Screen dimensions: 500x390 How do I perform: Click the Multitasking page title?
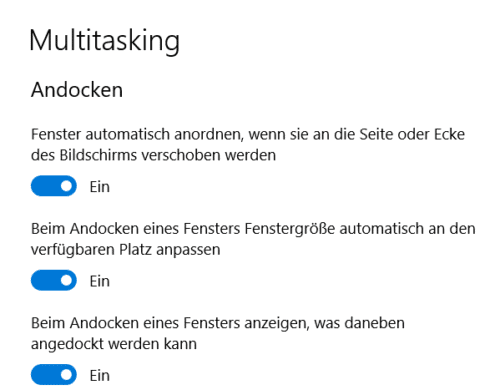coord(105,41)
